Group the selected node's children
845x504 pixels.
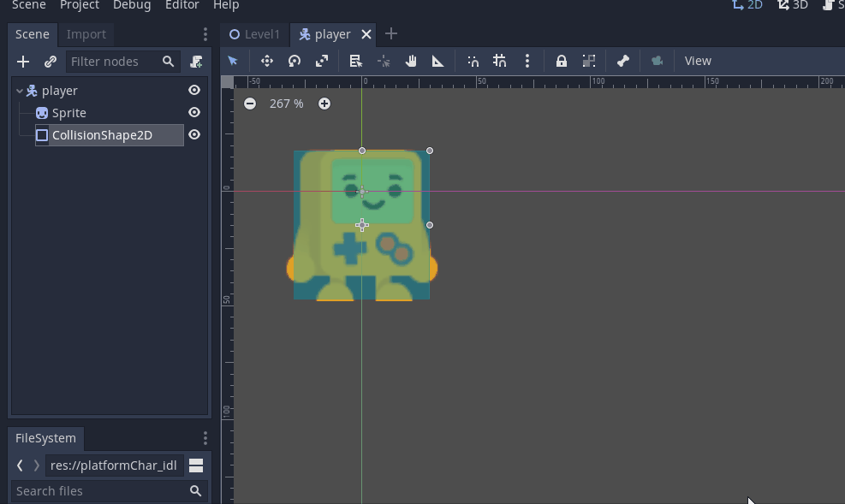point(588,61)
